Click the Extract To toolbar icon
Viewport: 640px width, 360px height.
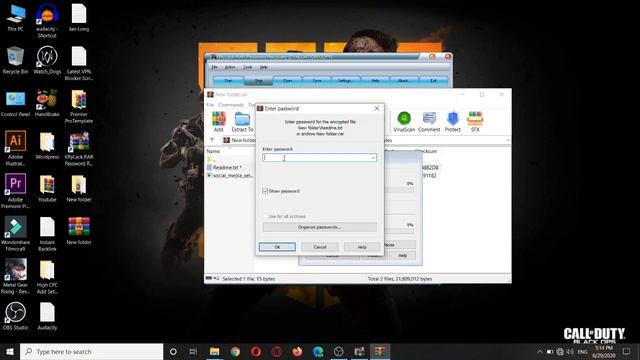pyautogui.click(x=242, y=122)
